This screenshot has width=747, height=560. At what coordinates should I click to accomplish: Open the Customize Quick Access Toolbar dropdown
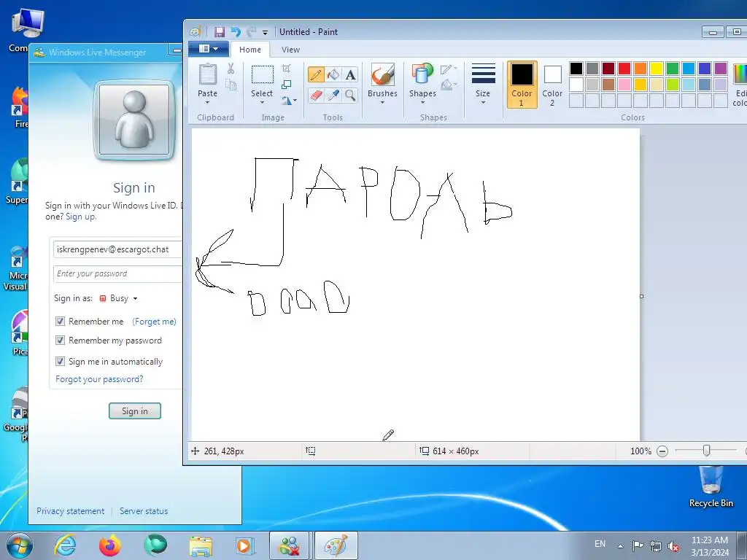[265, 32]
